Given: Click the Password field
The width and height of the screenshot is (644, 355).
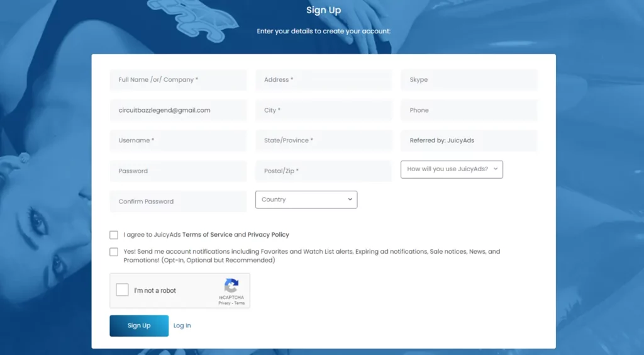Looking at the screenshot, I should click(x=178, y=171).
